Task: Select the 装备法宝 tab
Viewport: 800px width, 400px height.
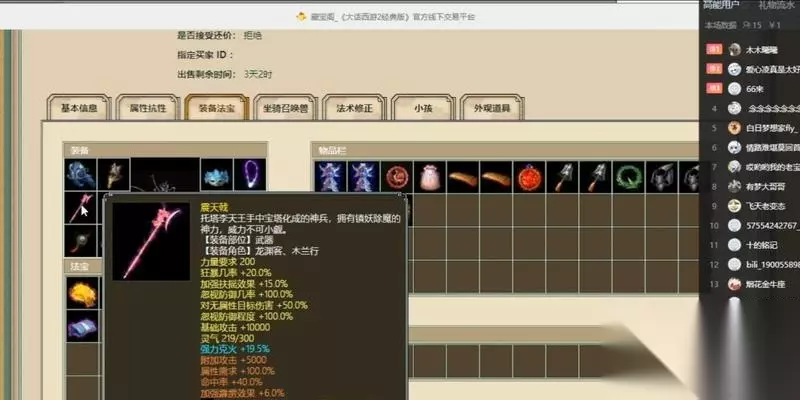Action: click(x=217, y=108)
